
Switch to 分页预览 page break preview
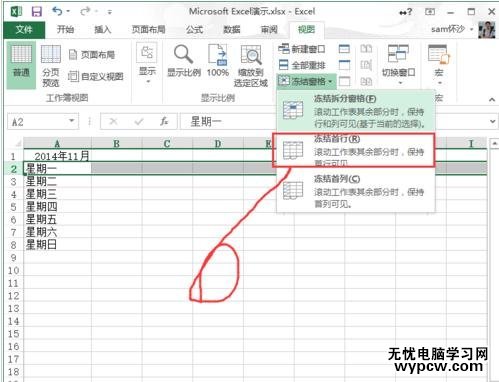pyautogui.click(x=51, y=66)
